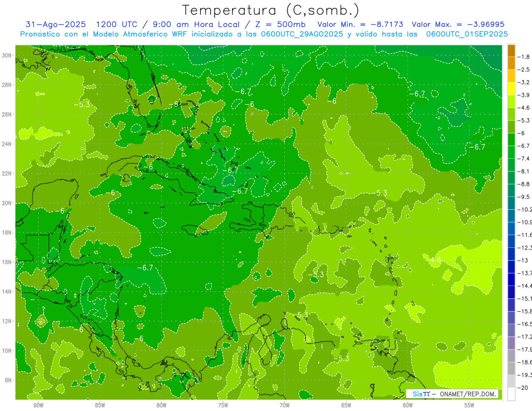
Task: Click the '70W' longitude axis label
Action: coord(285,405)
